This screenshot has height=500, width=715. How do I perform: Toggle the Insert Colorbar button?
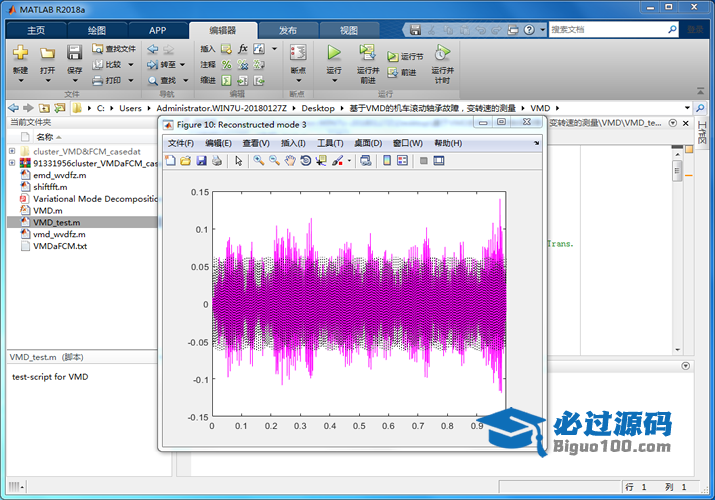click(387, 161)
